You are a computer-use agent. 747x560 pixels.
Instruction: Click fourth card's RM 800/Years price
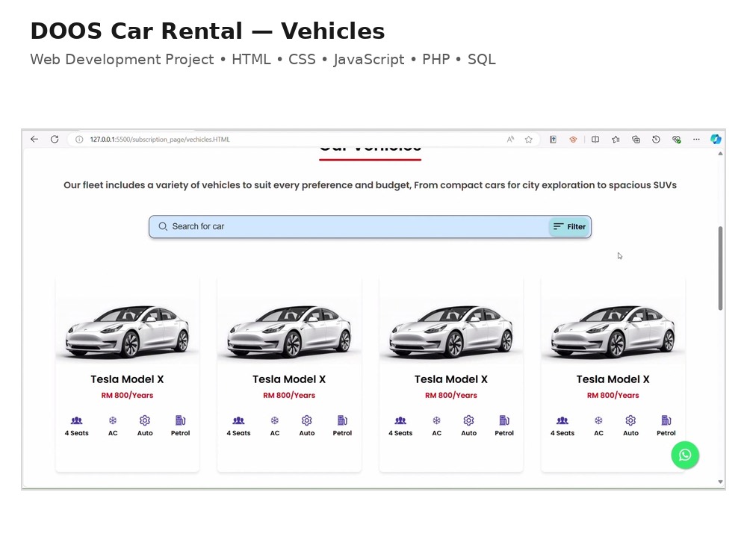pos(613,395)
